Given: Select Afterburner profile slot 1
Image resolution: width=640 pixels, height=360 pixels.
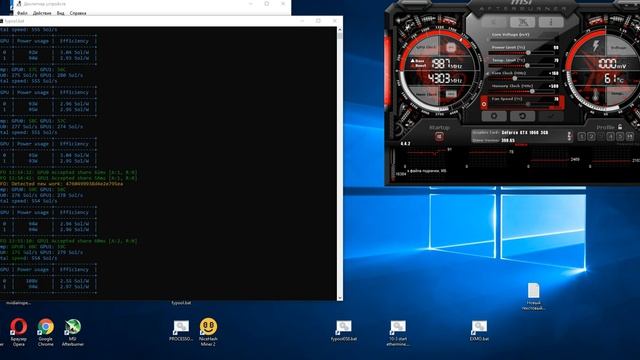Looking at the screenshot, I should [x=582, y=137].
